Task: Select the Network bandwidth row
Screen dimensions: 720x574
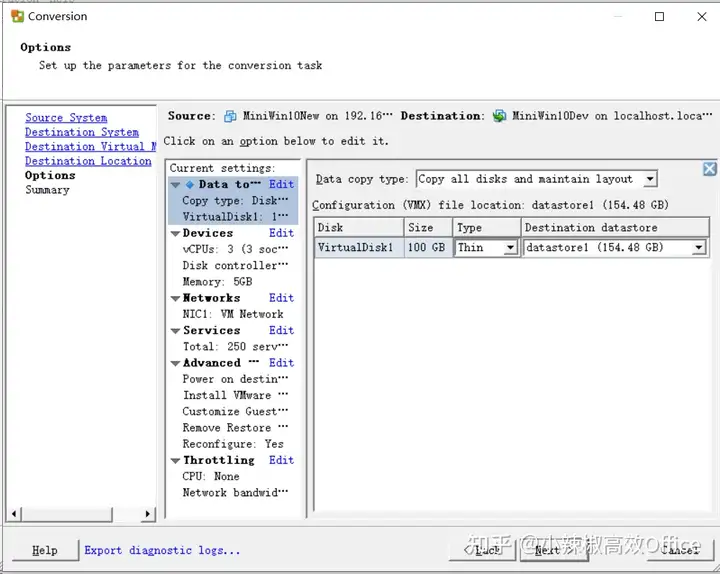Action: pyautogui.click(x=235, y=493)
